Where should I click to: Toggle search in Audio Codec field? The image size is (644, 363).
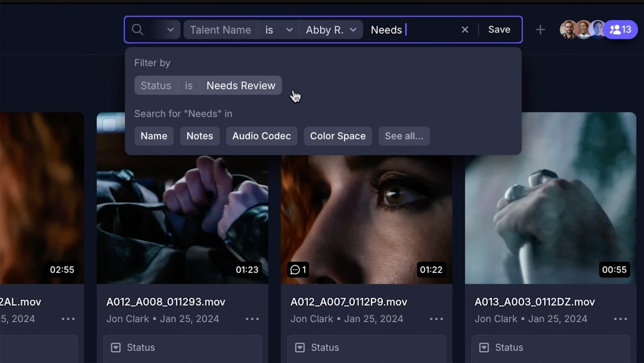261,136
